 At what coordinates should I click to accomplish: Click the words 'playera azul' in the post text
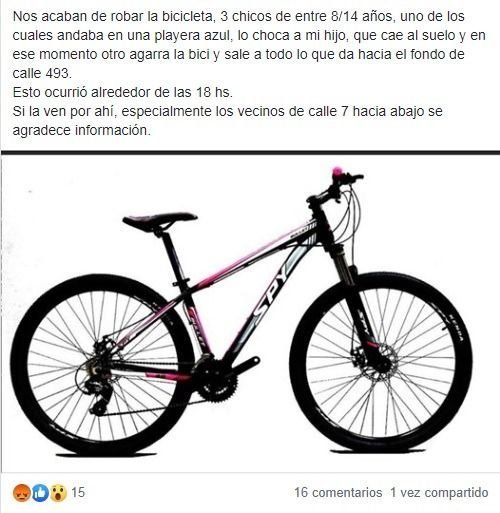(x=193, y=35)
